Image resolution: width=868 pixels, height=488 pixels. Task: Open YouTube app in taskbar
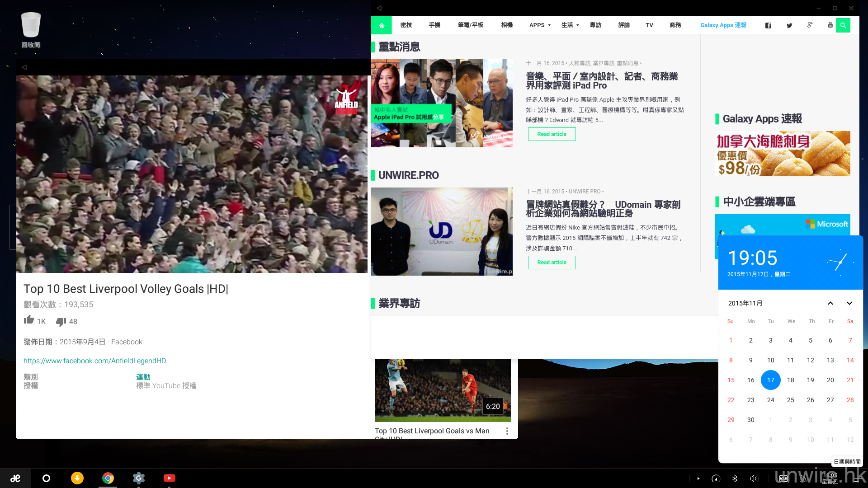tap(169, 478)
